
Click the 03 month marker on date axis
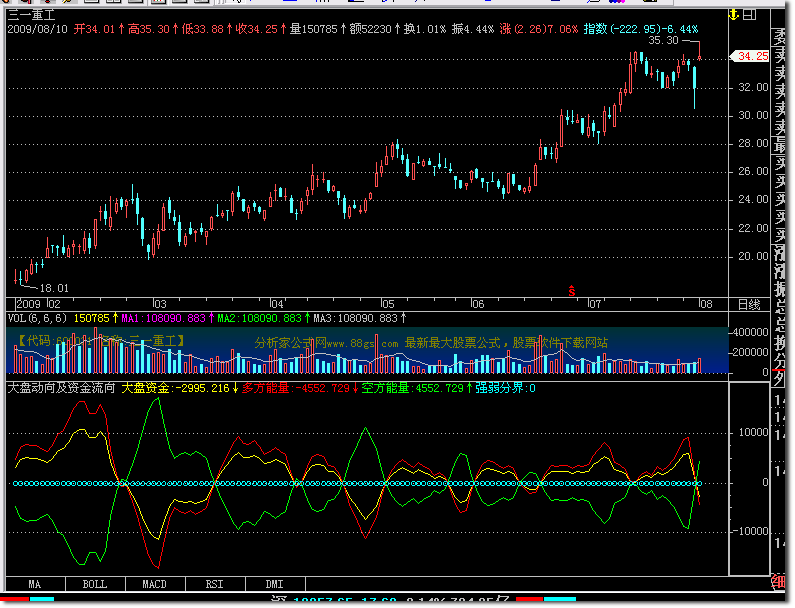160,304
